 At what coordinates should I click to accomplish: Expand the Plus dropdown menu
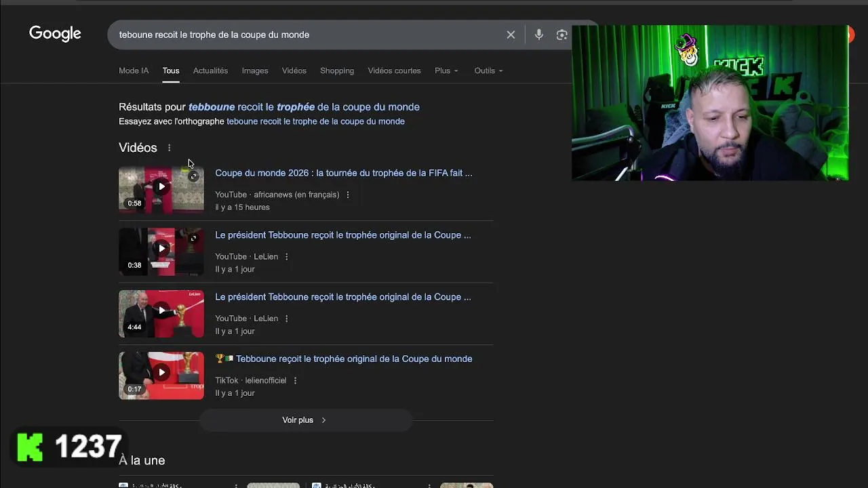(x=446, y=70)
